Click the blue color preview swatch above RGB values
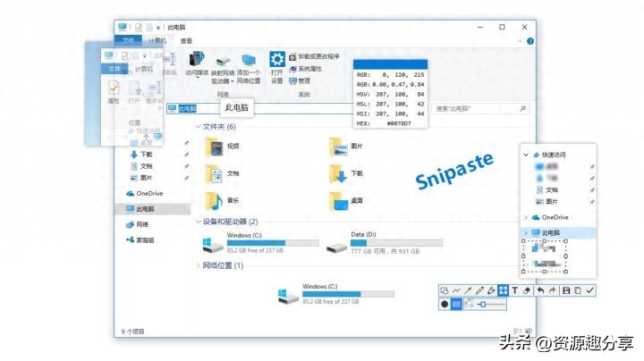The height and width of the screenshot is (361, 644). (391, 64)
